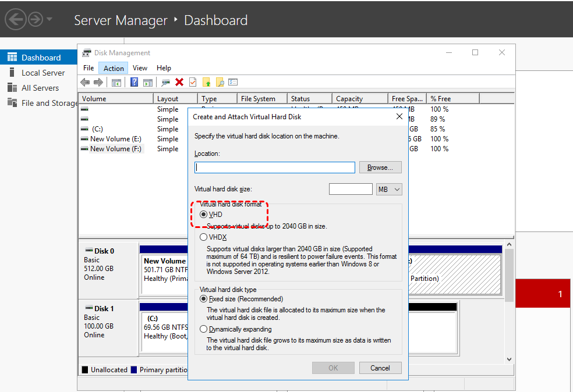
Task: Click the Back navigation arrow in Disk Management
Action: pos(85,81)
